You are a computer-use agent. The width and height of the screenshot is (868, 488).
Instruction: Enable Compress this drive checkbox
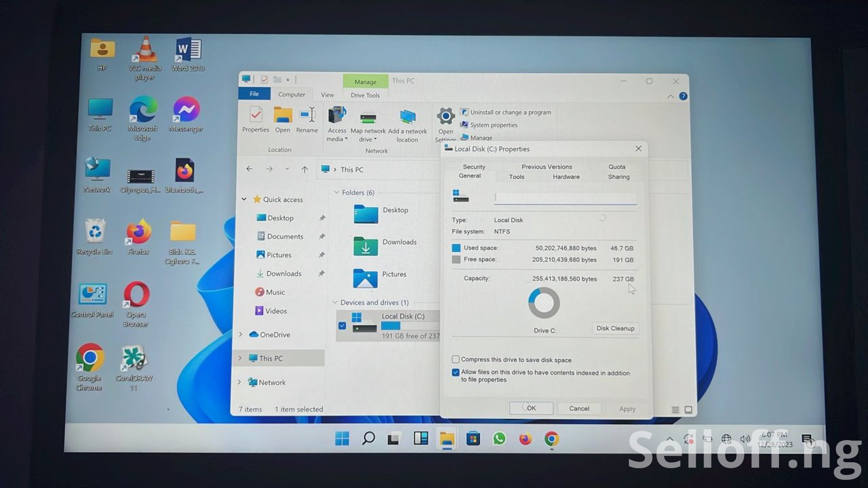tap(456, 359)
